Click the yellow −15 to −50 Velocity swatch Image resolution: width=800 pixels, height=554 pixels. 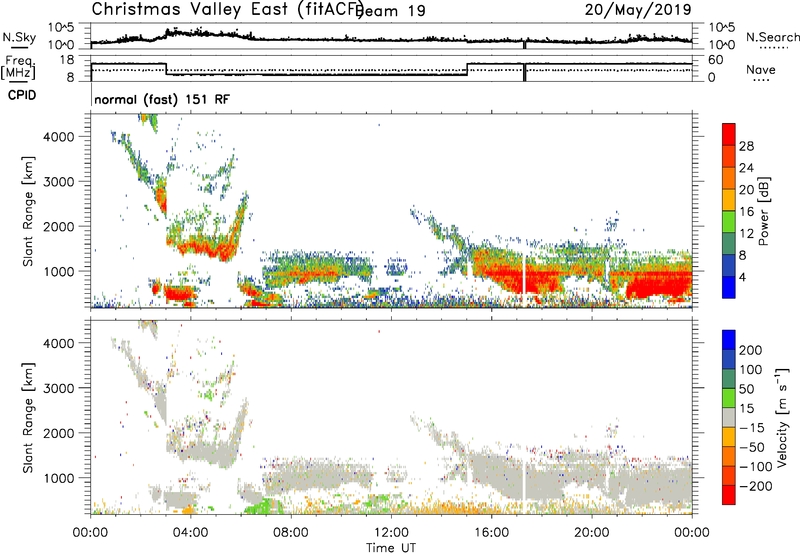(x=729, y=437)
